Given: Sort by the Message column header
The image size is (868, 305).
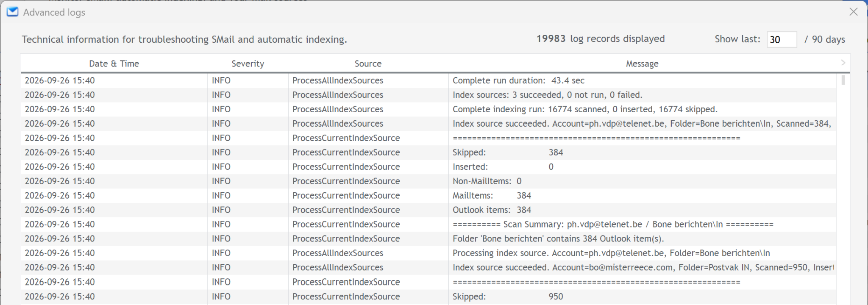Looking at the screenshot, I should click(642, 64).
